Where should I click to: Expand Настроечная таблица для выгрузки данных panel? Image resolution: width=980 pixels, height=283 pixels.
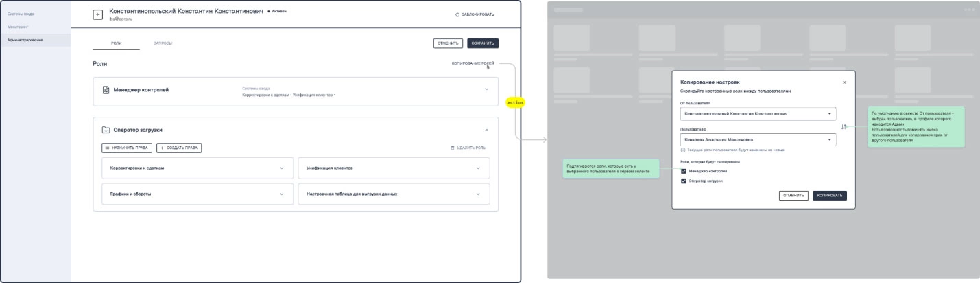coord(478,194)
